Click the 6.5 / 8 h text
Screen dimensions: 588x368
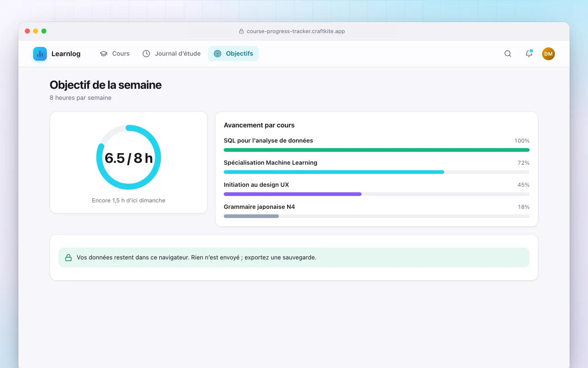[x=129, y=158]
